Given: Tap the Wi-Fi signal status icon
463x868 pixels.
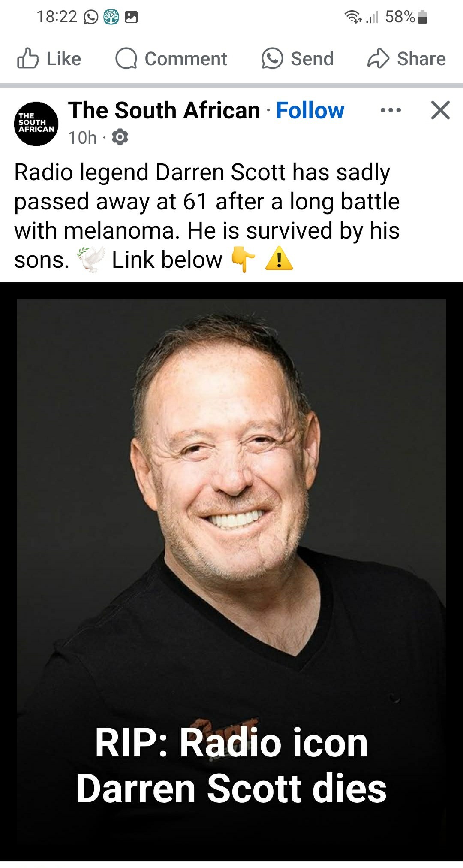Looking at the screenshot, I should [x=353, y=17].
